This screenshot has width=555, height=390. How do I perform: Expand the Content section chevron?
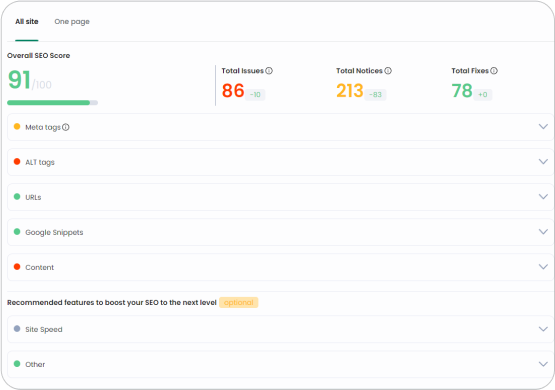(543, 266)
